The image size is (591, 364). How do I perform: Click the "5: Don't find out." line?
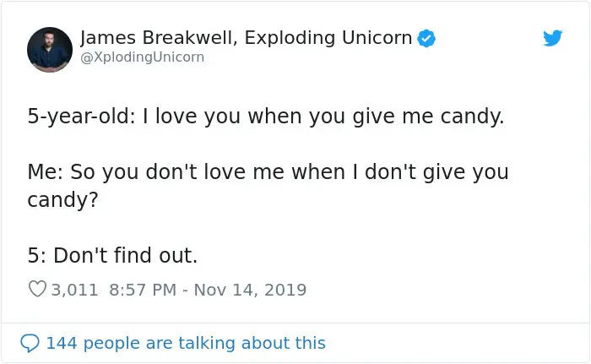(x=112, y=255)
